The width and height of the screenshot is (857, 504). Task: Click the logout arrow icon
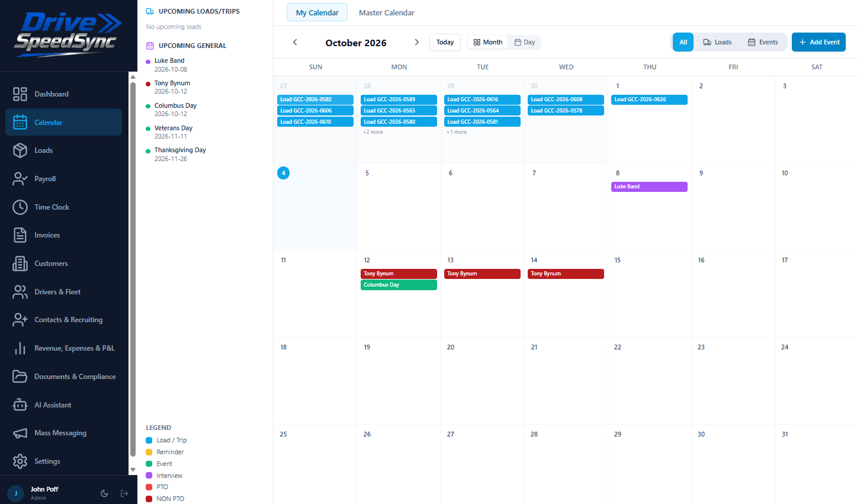[x=124, y=493]
